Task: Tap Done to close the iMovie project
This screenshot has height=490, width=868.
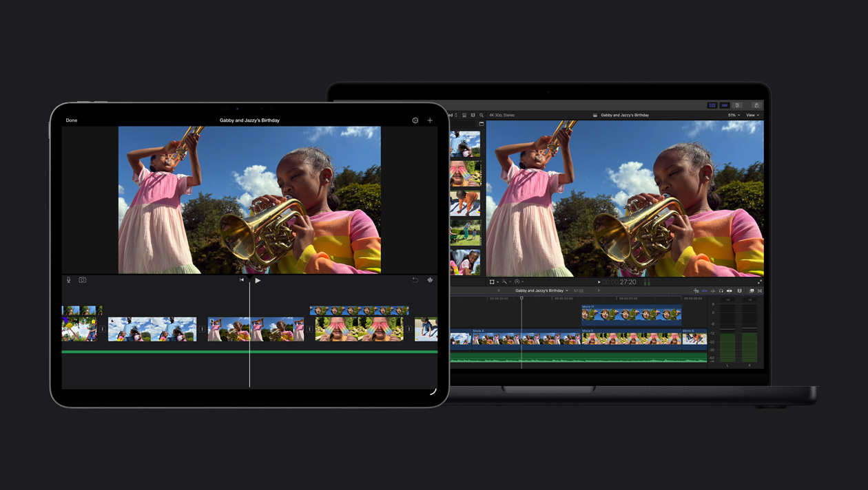Action: [70, 120]
